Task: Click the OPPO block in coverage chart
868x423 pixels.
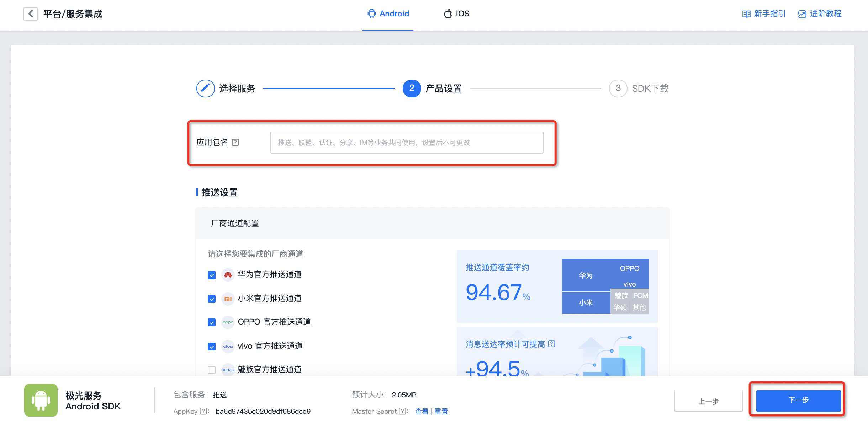Action: point(629,268)
